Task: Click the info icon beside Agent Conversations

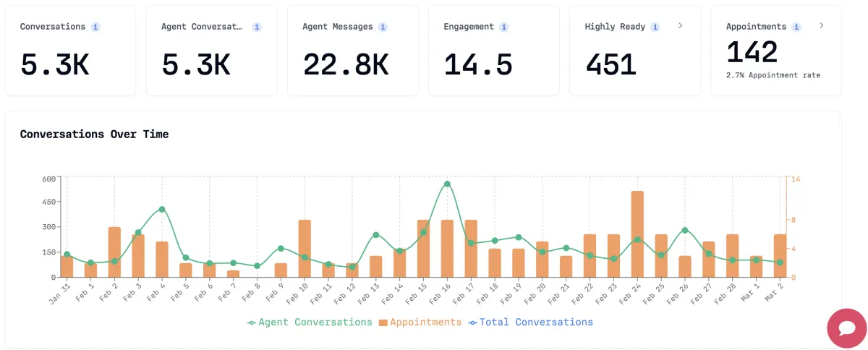Action: (257, 27)
